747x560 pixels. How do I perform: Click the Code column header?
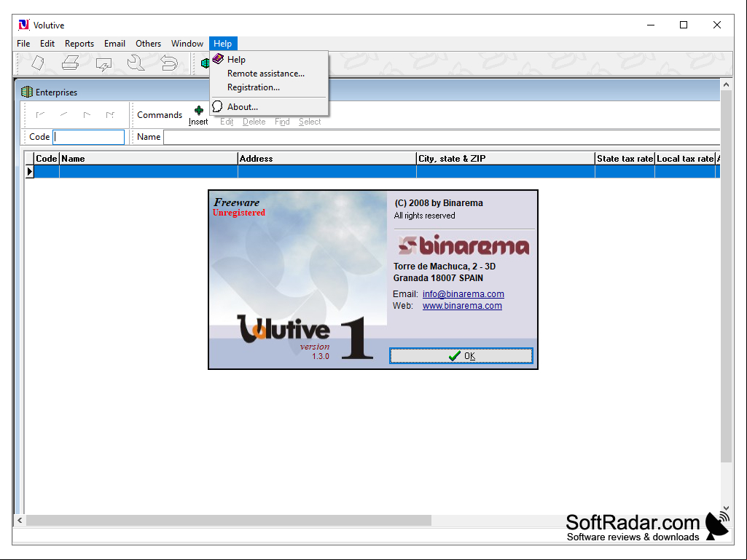pos(47,159)
